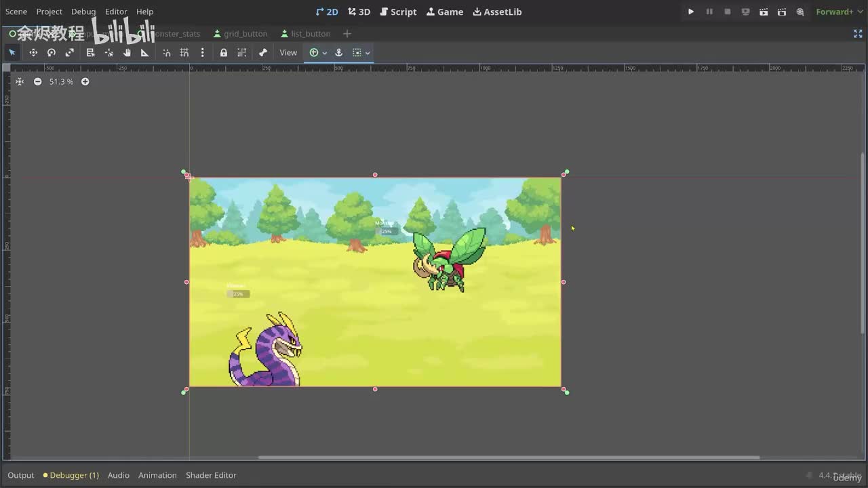
Task: Click the 25% health bar near the bug
Action: click(x=387, y=231)
